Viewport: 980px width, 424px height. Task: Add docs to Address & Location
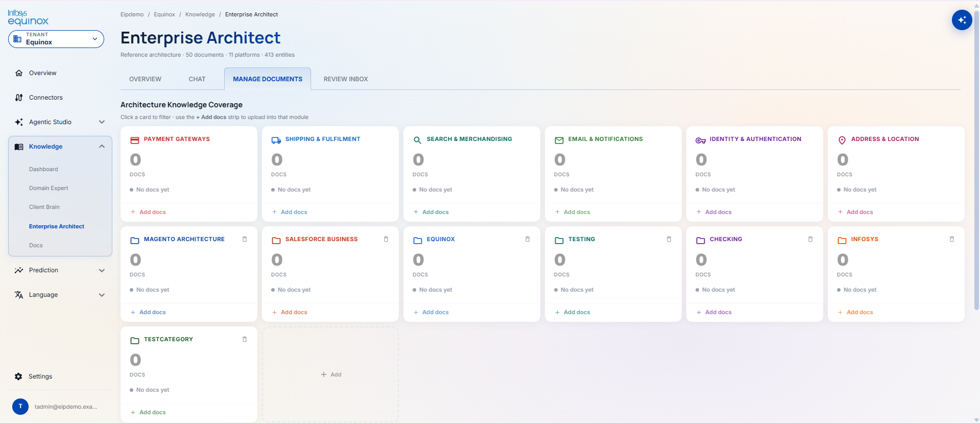coord(855,212)
